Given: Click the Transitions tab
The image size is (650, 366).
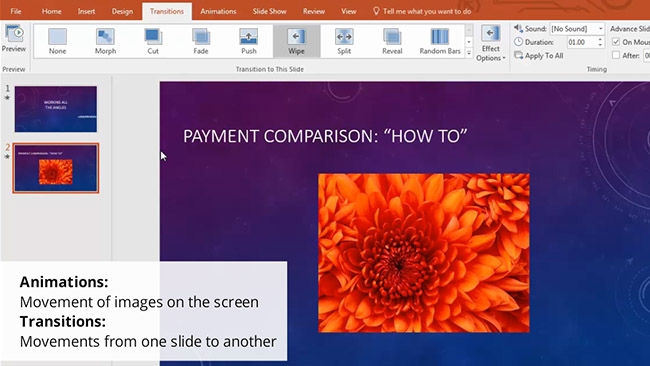Looking at the screenshot, I should click(x=167, y=11).
